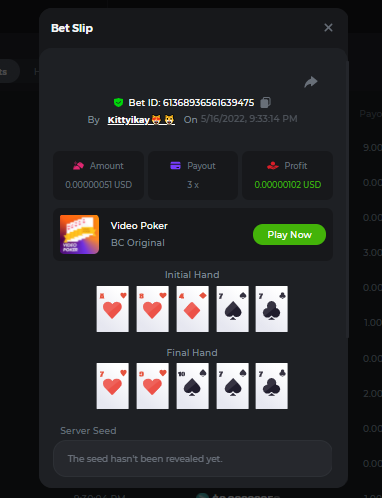
Task: Click the green verified shield icon
Action: point(118,102)
